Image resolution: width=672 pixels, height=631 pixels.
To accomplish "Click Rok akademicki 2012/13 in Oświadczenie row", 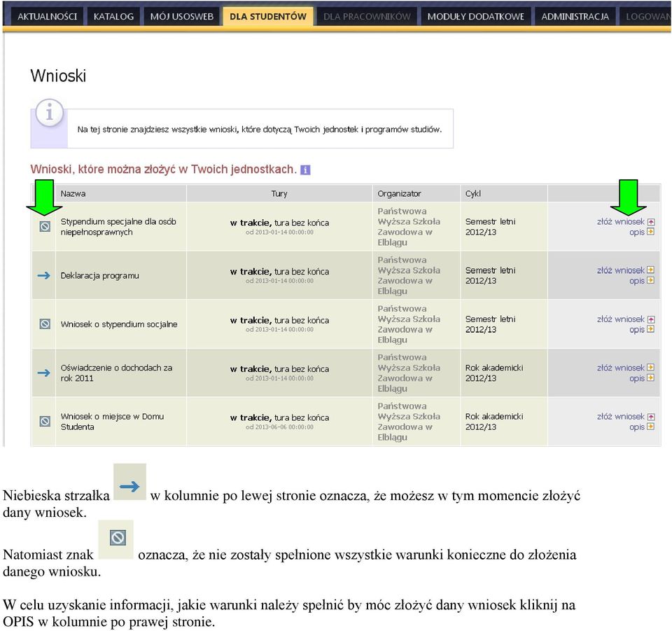I will pyautogui.click(x=494, y=373).
